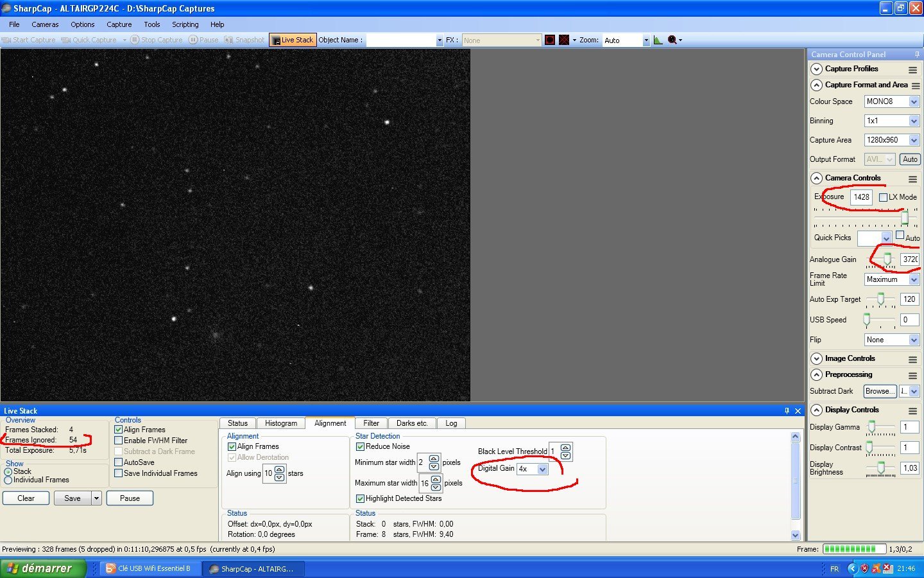924x578 pixels.
Task: Click SharpCap app icon in title bar
Action: (x=6, y=8)
